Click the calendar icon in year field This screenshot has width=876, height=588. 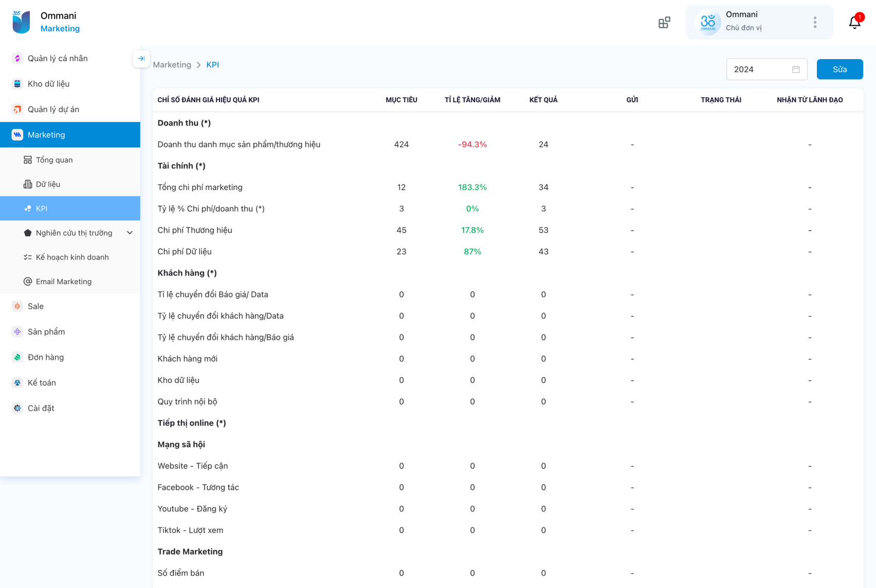pos(796,69)
